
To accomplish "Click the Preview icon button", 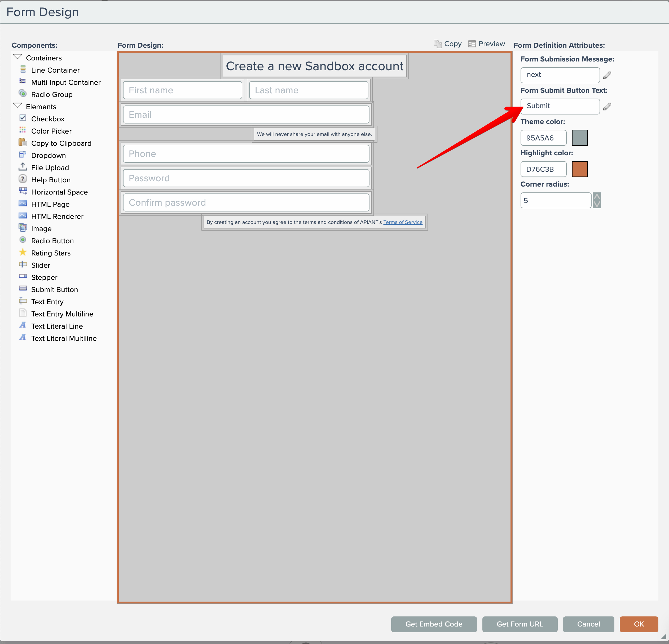I will click(x=472, y=44).
